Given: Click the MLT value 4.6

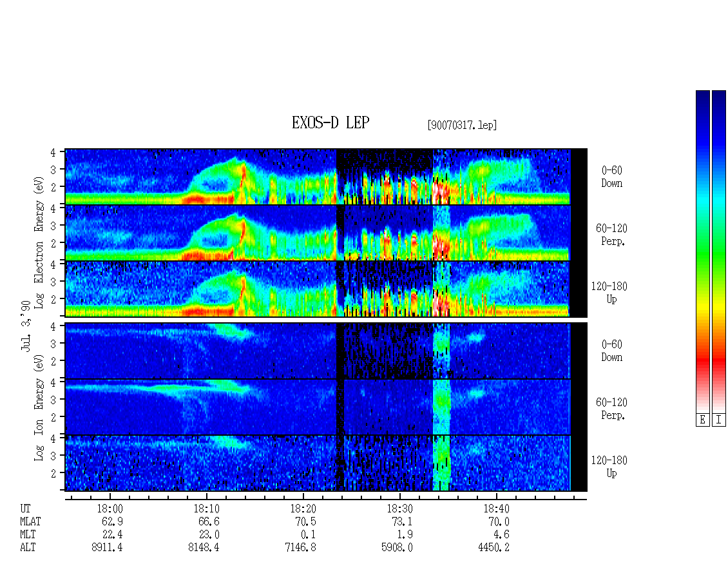Looking at the screenshot, I should (501, 534).
